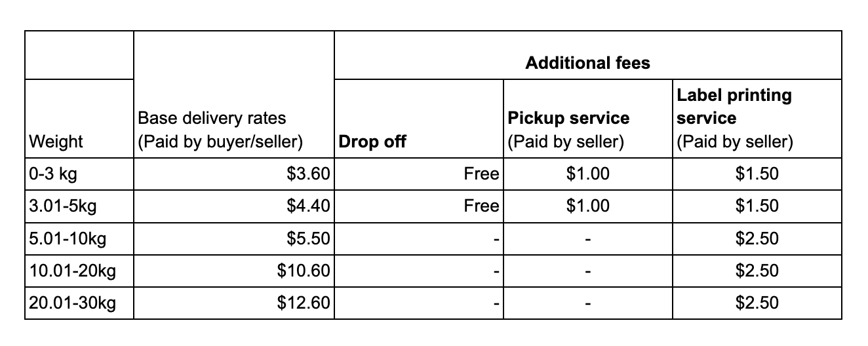The image size is (868, 346).
Task: Click the Base delivery rates header
Action: coord(234,94)
